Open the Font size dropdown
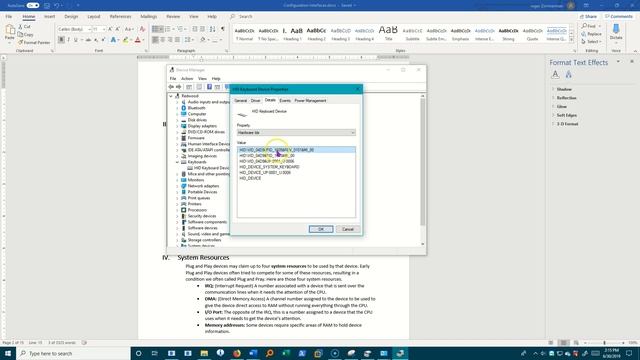The image size is (640, 360). pyautogui.click(x=104, y=29)
